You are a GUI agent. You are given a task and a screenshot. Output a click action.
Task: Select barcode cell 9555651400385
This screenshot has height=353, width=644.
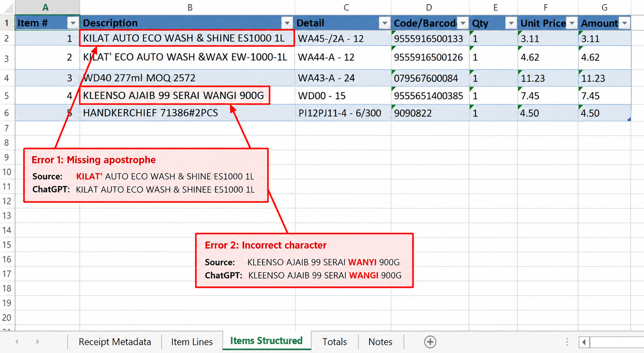[430, 95]
